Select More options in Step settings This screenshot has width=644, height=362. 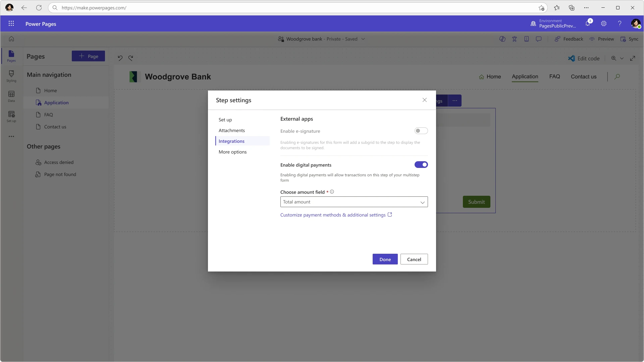click(x=232, y=152)
